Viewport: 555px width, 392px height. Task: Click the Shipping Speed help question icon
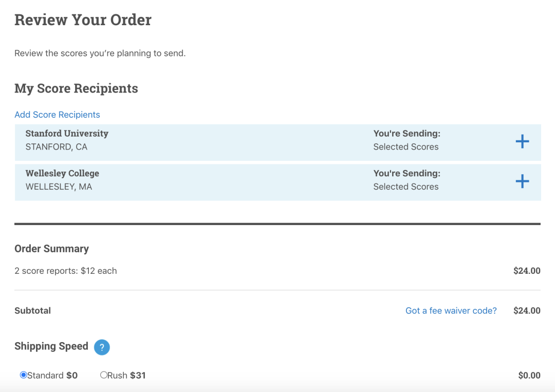(x=102, y=347)
